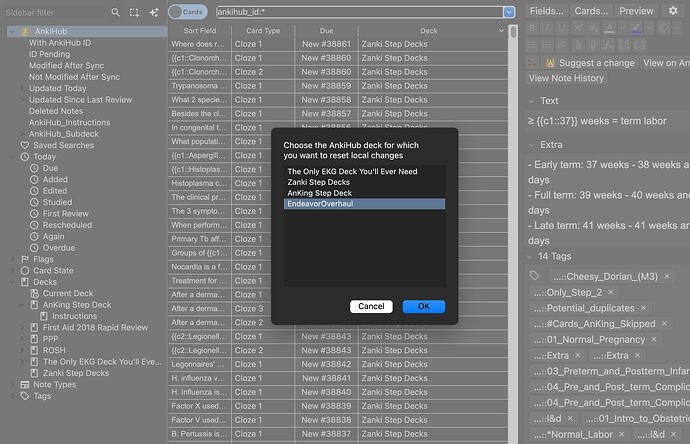
Task: Click the sparkle icon in sidebar toolbar
Action: [154, 12]
